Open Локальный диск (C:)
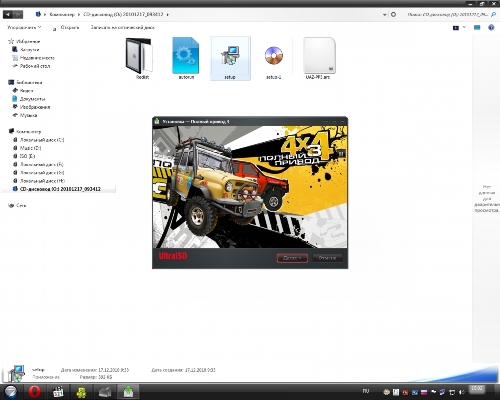The width and height of the screenshot is (500, 400). (x=42, y=140)
